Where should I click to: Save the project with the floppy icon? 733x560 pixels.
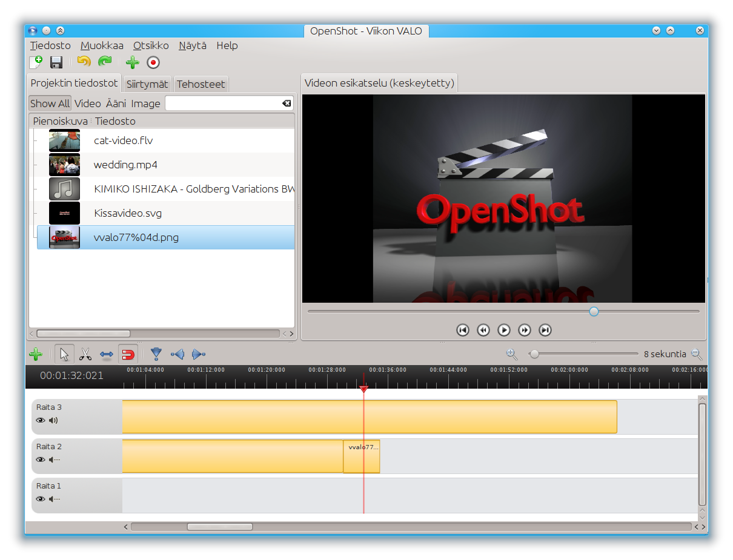tap(56, 62)
